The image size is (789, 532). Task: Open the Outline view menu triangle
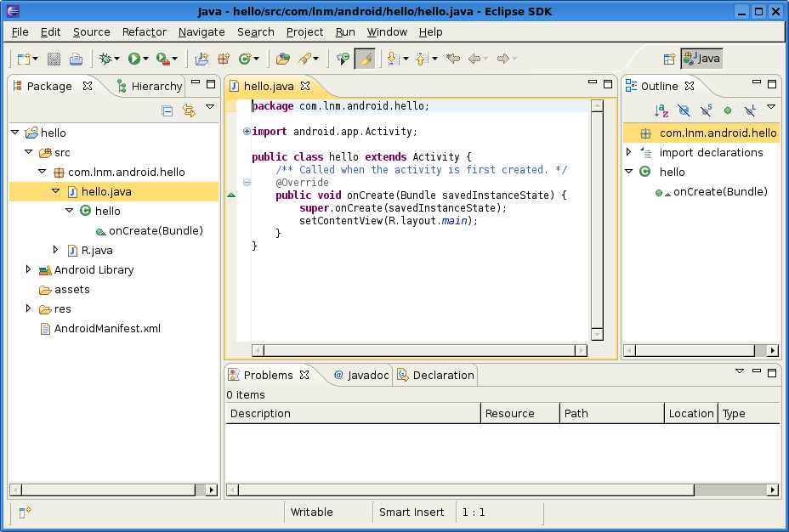pos(771,107)
